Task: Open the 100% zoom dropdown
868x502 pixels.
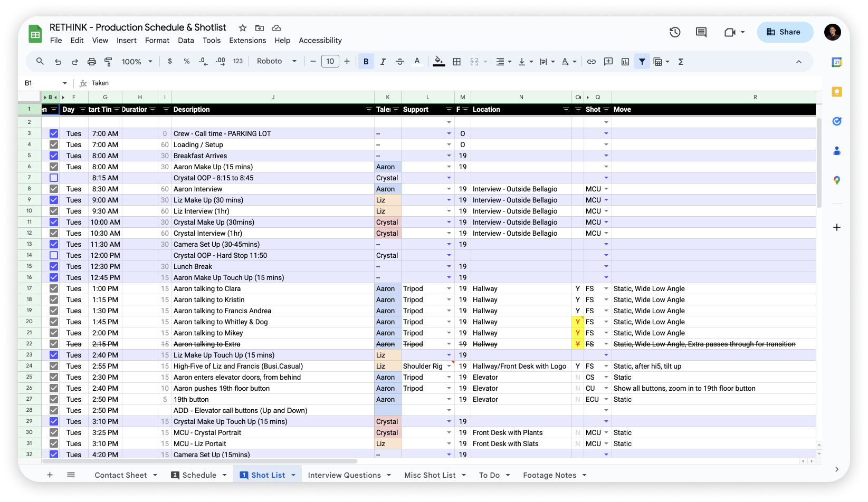Action: tap(137, 62)
